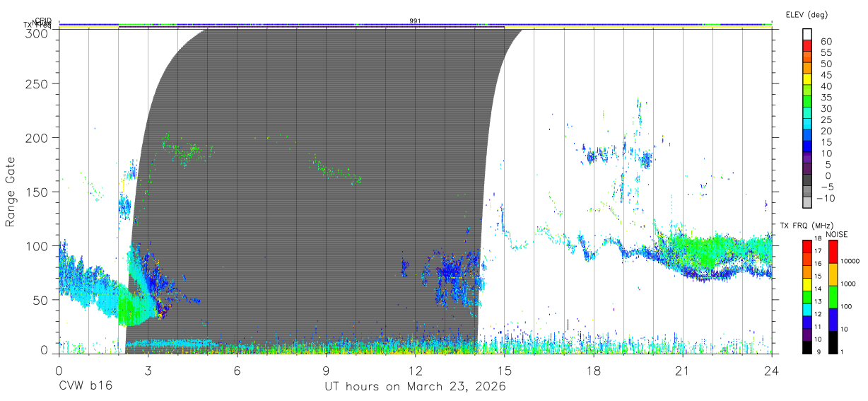Click the 45 label on ELEV scale
This screenshot has height=401, width=868.
pyautogui.click(x=826, y=74)
